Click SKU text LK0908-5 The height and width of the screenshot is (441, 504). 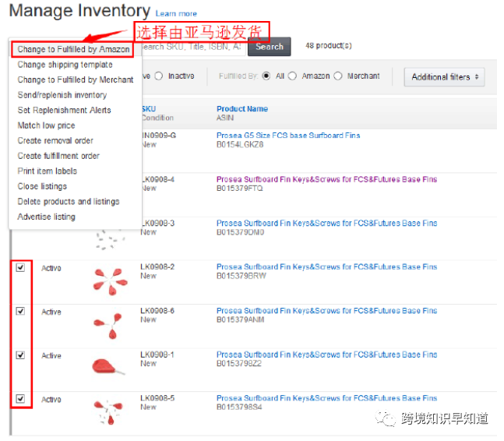coord(157,398)
